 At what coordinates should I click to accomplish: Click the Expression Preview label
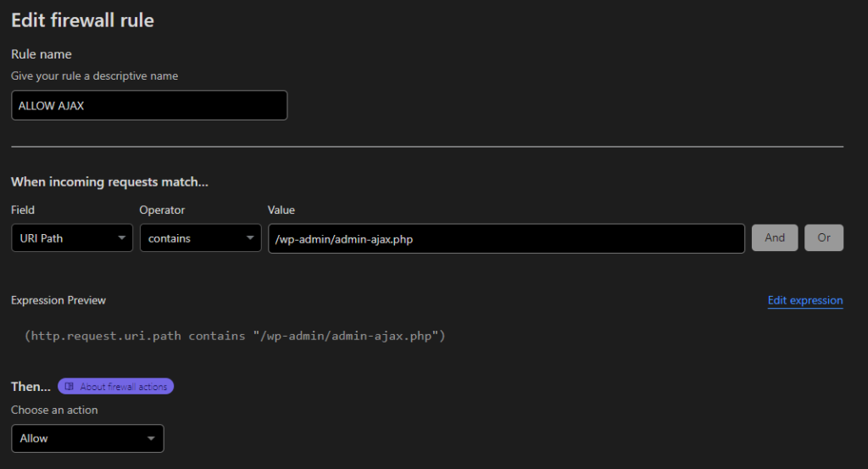[x=58, y=300]
